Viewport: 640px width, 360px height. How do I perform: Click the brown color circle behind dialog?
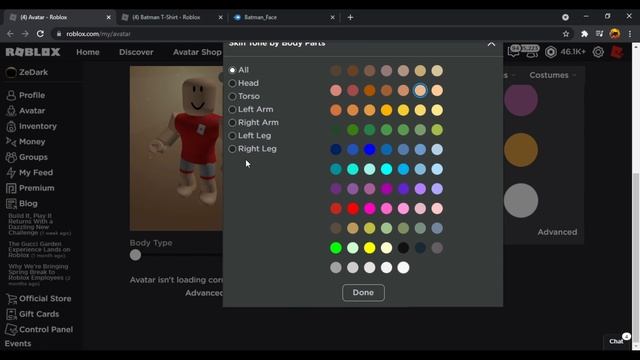click(x=521, y=150)
